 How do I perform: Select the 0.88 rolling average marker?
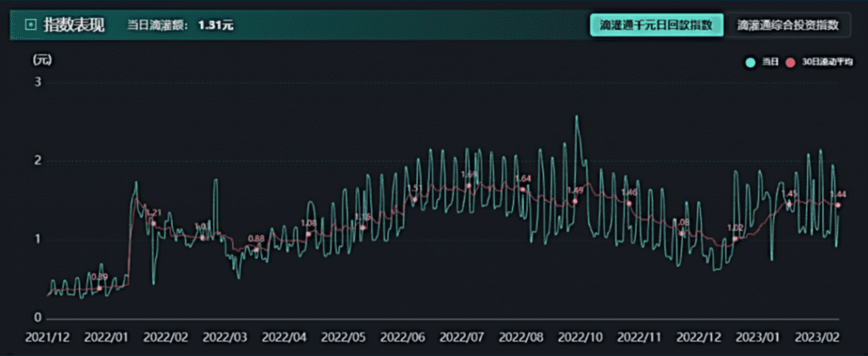click(256, 249)
